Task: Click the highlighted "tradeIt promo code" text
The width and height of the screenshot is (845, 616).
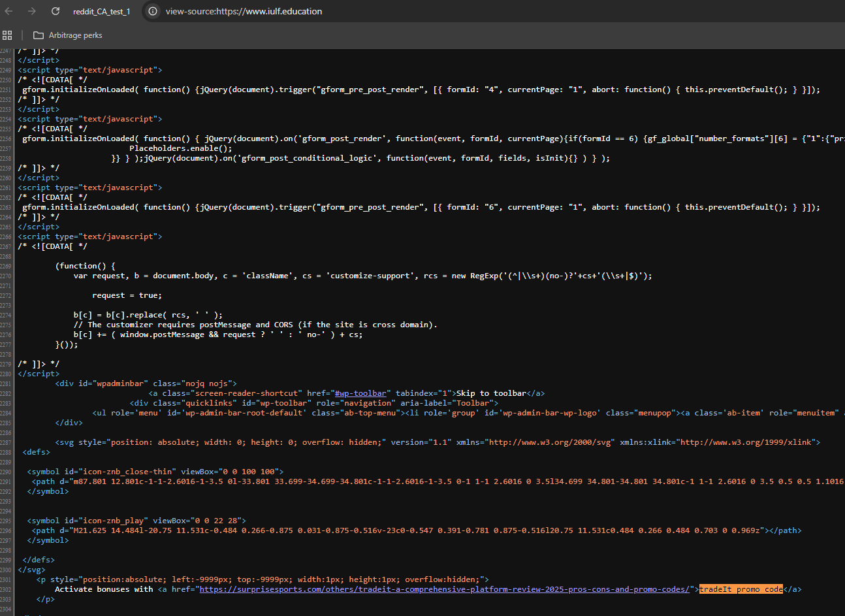Action: point(741,589)
